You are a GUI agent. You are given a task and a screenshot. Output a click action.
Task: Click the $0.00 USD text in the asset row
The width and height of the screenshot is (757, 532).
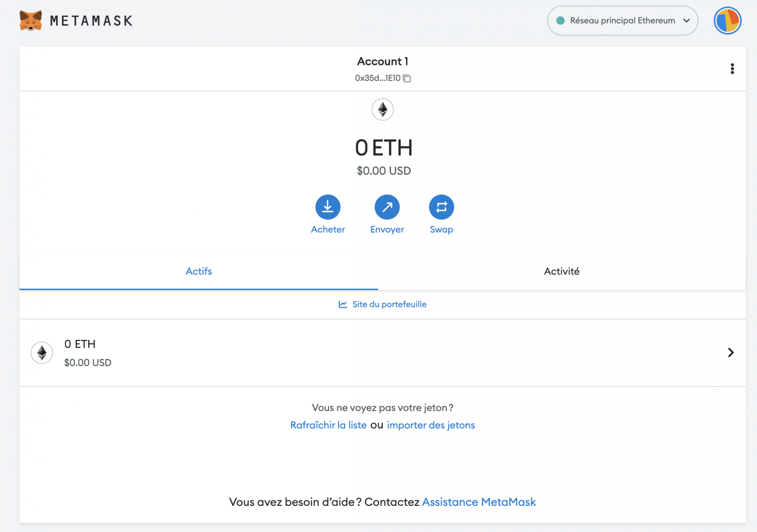[x=88, y=363]
